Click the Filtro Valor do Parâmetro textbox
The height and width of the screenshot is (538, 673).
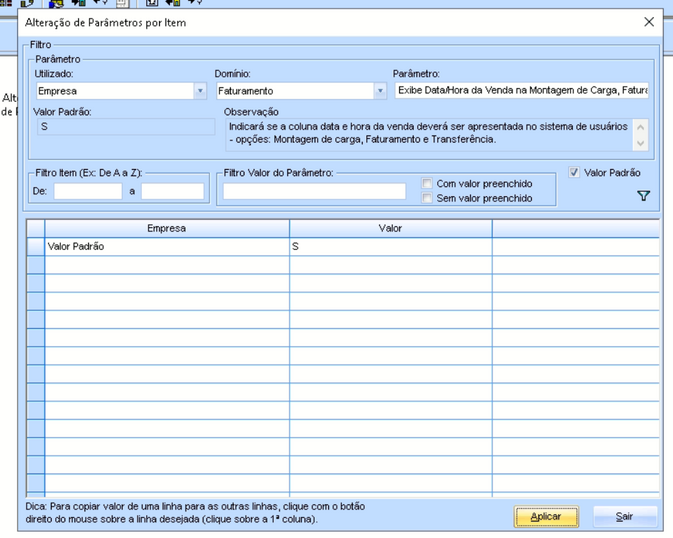tap(314, 191)
